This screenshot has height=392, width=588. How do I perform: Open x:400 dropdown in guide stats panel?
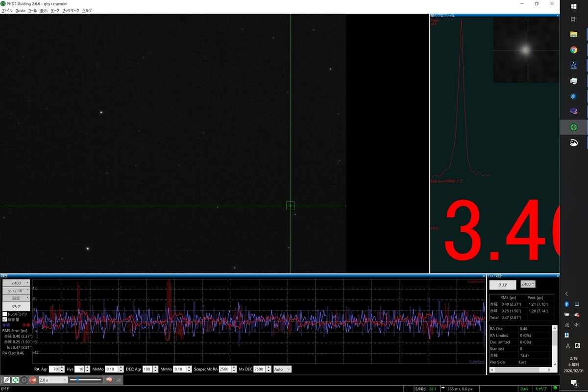click(x=528, y=284)
